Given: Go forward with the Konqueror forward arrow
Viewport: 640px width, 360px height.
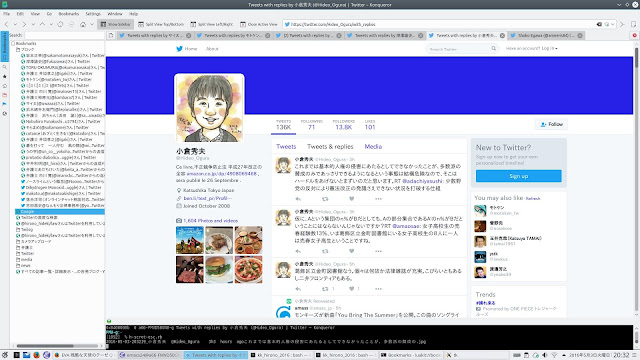Looking at the screenshot, I should pyautogui.click(x=24, y=24).
